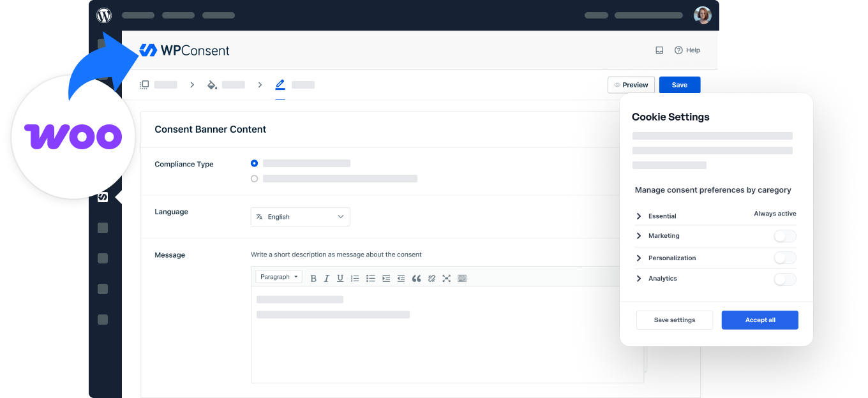Click the Accept all button
This screenshot has width=868, height=398.
(760, 320)
